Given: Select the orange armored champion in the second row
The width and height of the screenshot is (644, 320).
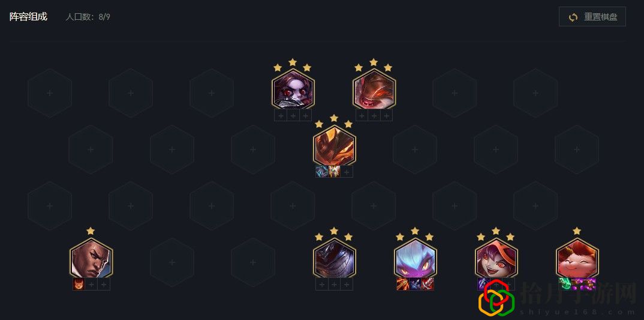Looking at the screenshot, I should pos(335,146).
